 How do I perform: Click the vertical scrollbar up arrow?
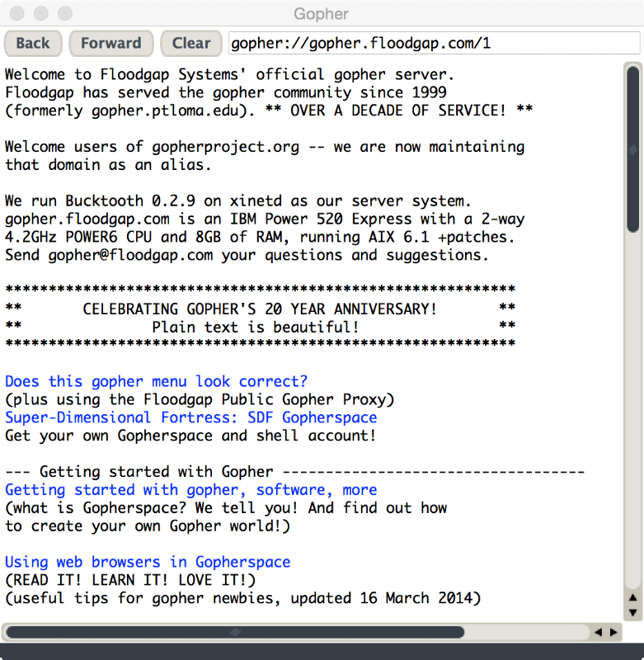pos(632,597)
